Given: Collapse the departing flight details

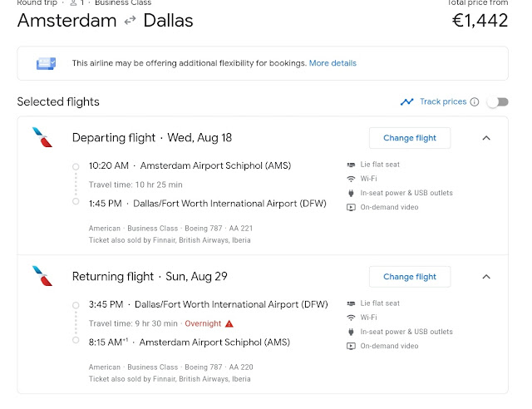Looking at the screenshot, I should pyautogui.click(x=487, y=138).
